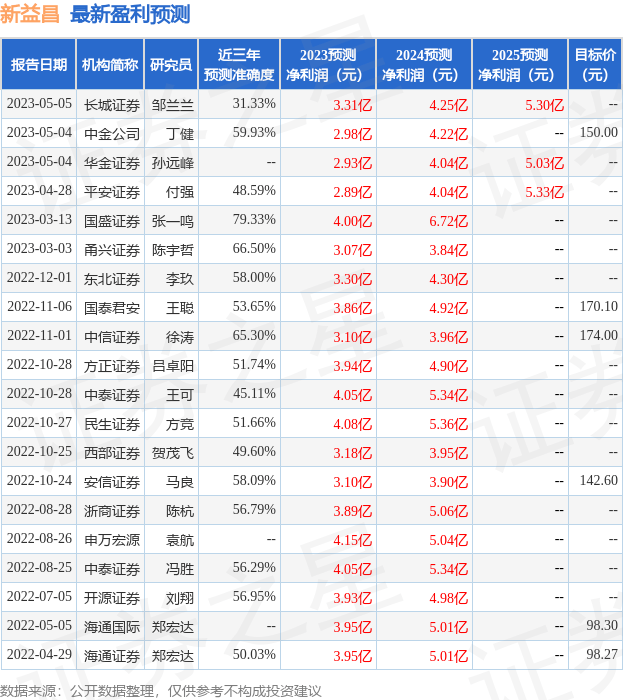This screenshot has width=623, height=700.
Task: Click the accuracy value 79.33%
Action: pos(254,220)
